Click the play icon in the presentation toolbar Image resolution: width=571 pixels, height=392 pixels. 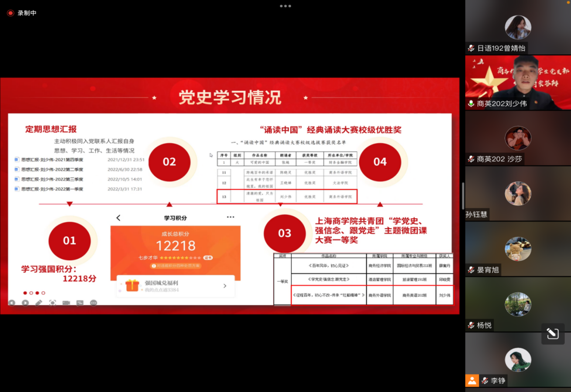click(25, 303)
